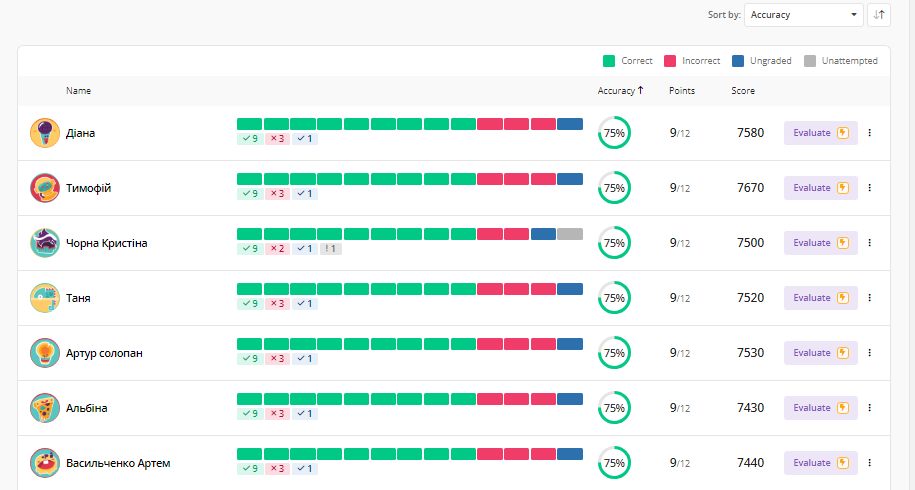Click Чорна Кристіна's avatar icon
915x490 pixels.
click(44, 243)
